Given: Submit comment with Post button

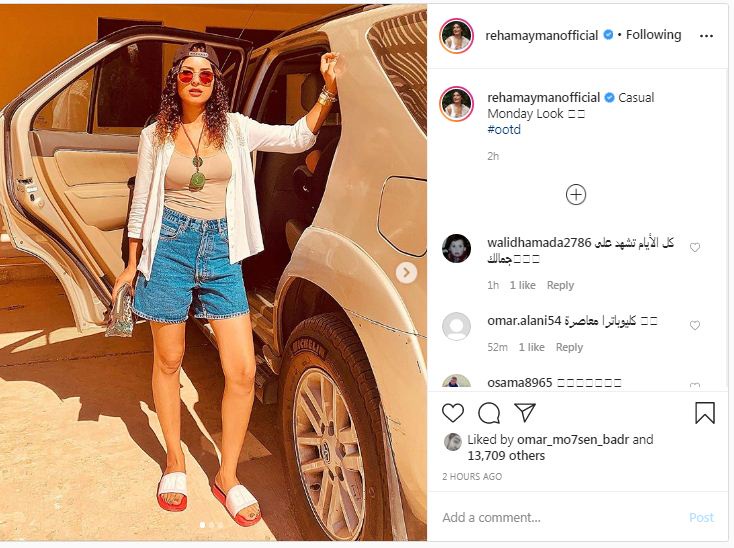Looking at the screenshot, I should click(x=701, y=518).
